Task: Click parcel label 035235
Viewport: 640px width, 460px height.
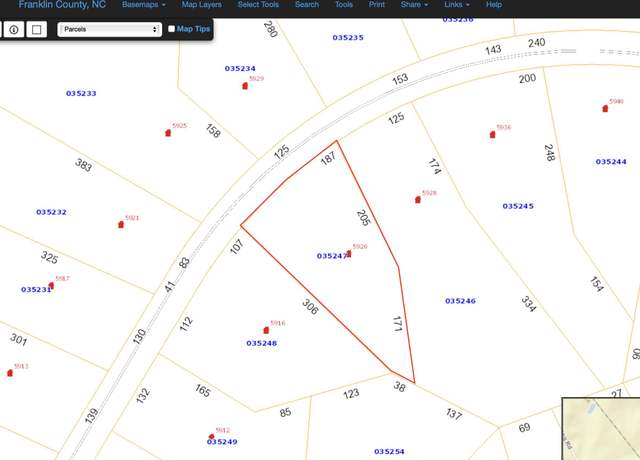Action: pyautogui.click(x=348, y=38)
